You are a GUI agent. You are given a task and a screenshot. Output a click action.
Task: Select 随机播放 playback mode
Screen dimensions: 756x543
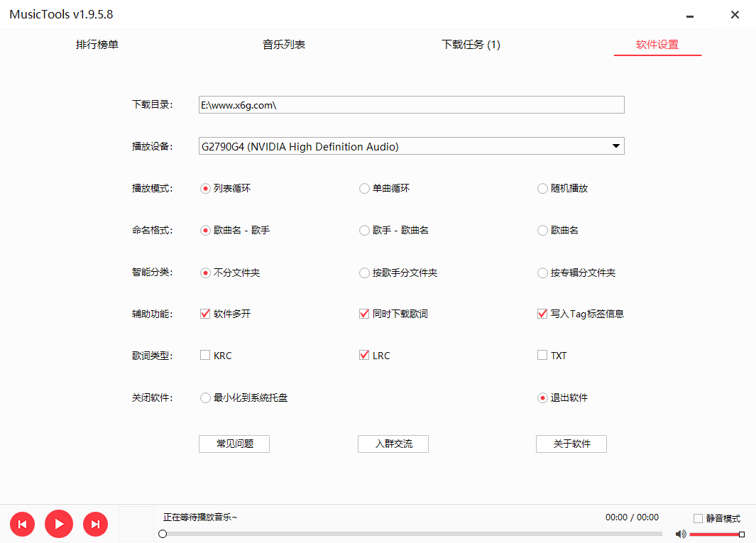(543, 189)
